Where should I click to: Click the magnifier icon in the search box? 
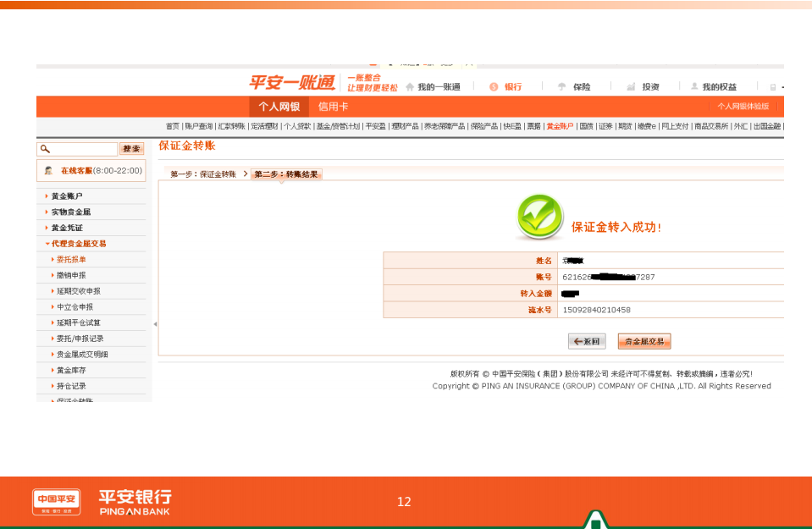coord(45,149)
